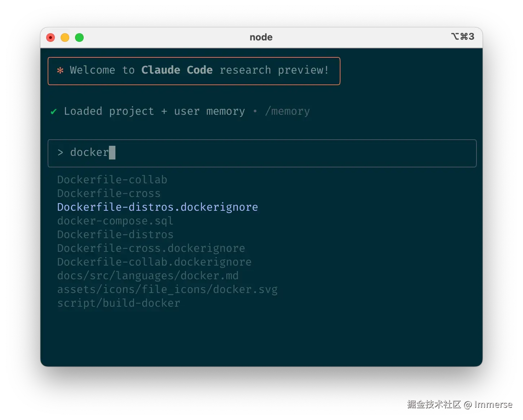
Task: Select the Dockerfile-distros suggestion
Action: pos(115,235)
